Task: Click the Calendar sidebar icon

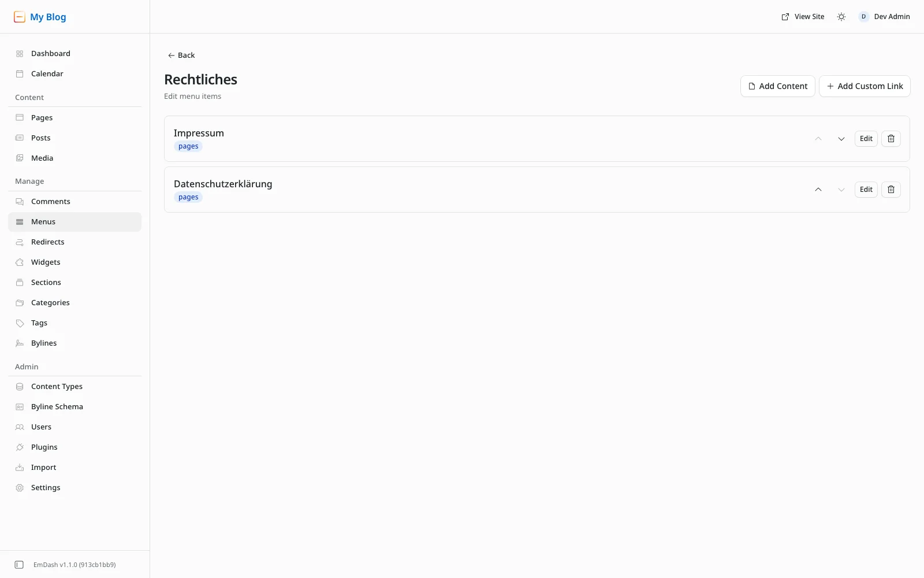Action: pyautogui.click(x=20, y=74)
